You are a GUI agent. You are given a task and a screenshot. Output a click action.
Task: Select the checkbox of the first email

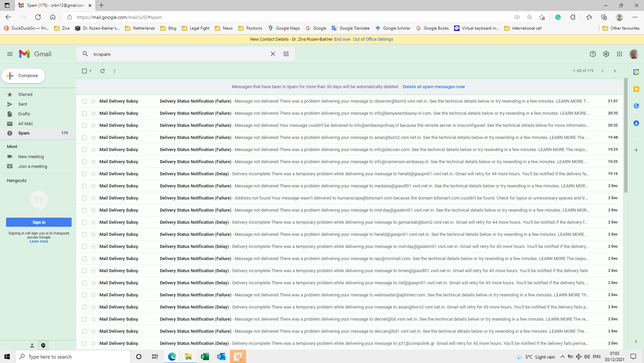[x=84, y=101]
